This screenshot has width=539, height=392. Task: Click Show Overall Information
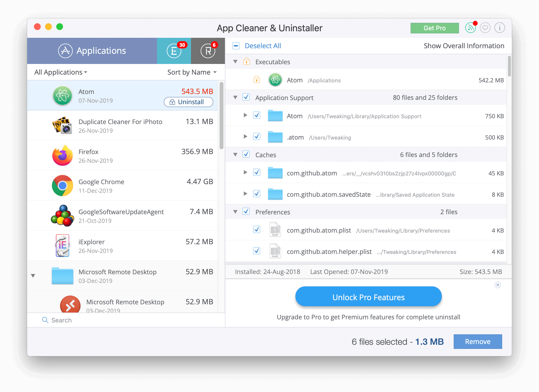pos(464,46)
